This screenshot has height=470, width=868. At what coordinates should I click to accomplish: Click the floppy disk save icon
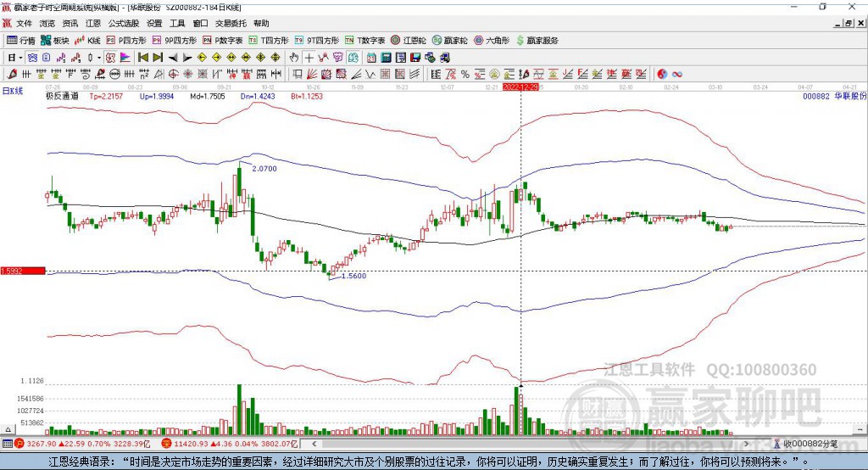pos(415,58)
